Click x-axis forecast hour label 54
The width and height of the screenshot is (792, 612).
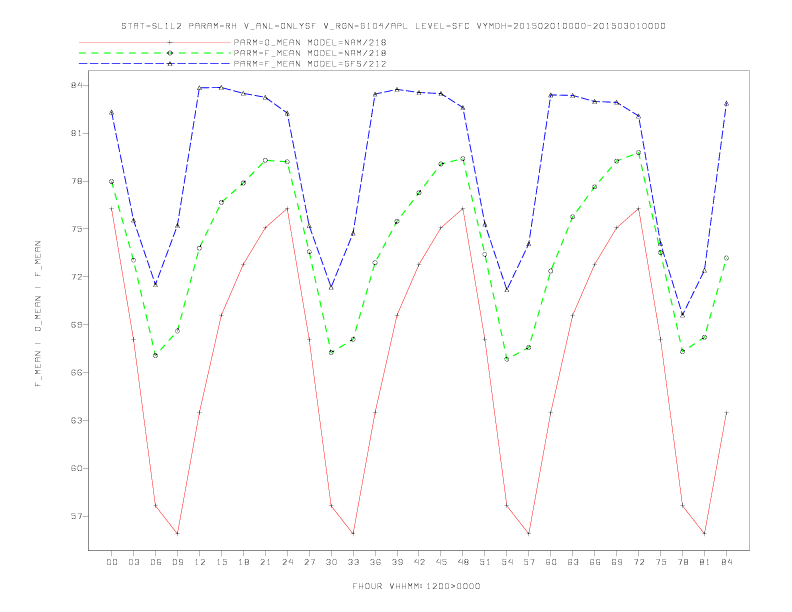(507, 562)
